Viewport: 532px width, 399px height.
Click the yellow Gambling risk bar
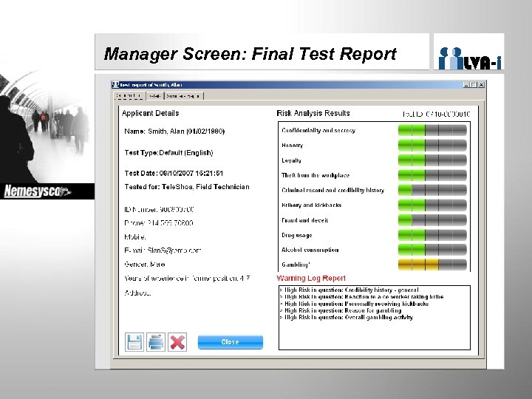(432, 265)
